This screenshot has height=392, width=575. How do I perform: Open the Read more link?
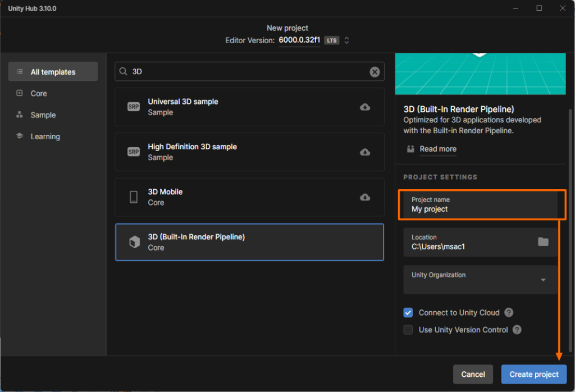(437, 149)
